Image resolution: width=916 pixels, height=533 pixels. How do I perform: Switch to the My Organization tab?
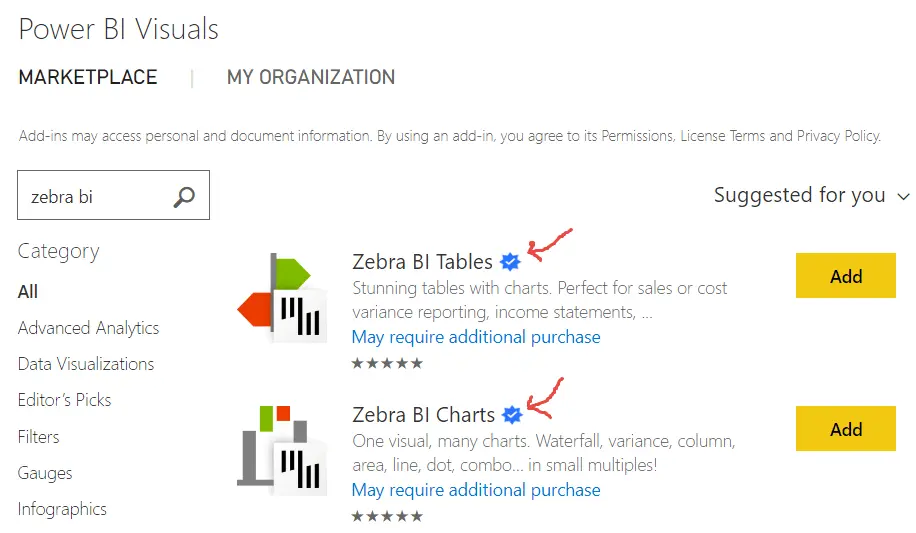coord(311,77)
